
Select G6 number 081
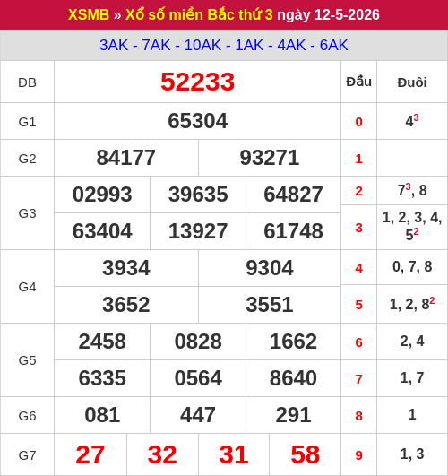102,415
